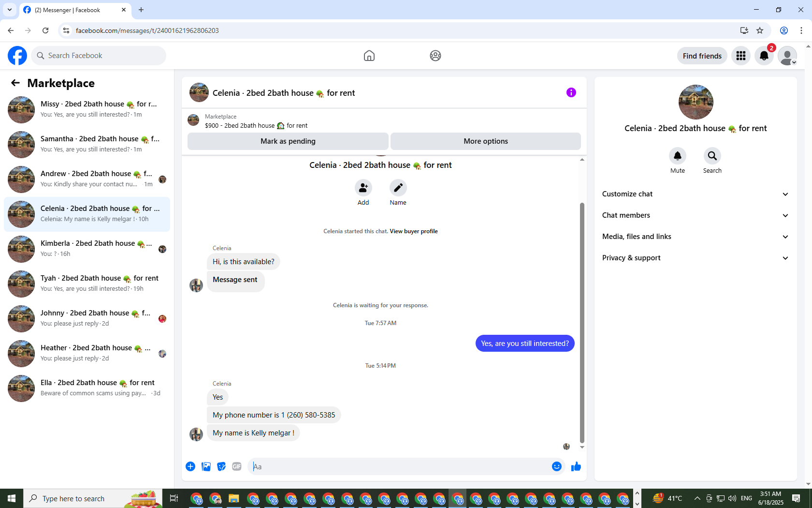Open More options for listing
This screenshot has width=812, height=508.
[486, 141]
